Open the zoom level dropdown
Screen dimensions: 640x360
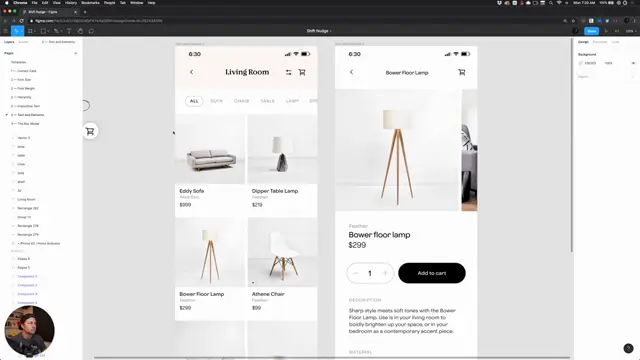pos(631,31)
